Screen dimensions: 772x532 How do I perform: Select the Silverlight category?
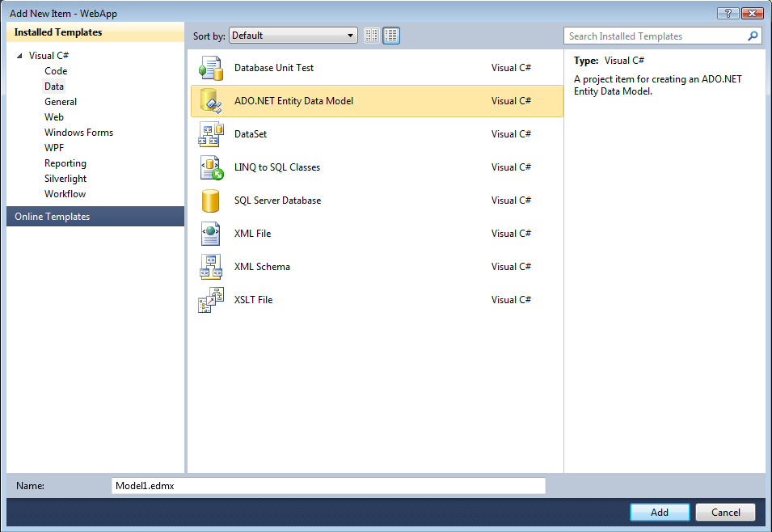[x=65, y=179]
